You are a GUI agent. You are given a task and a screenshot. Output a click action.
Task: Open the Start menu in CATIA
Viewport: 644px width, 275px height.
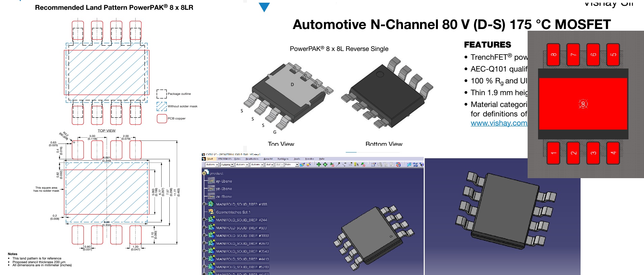(x=210, y=159)
